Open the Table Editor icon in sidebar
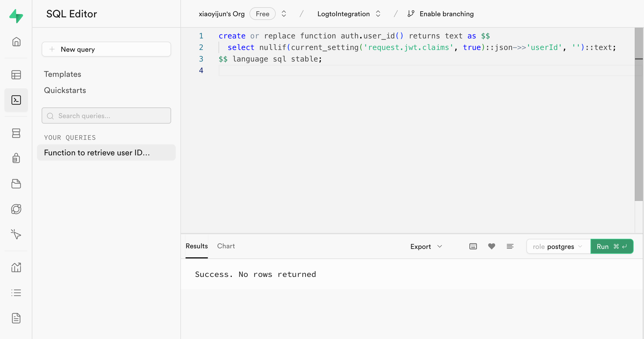Viewport: 644px width, 339px height. point(16,75)
